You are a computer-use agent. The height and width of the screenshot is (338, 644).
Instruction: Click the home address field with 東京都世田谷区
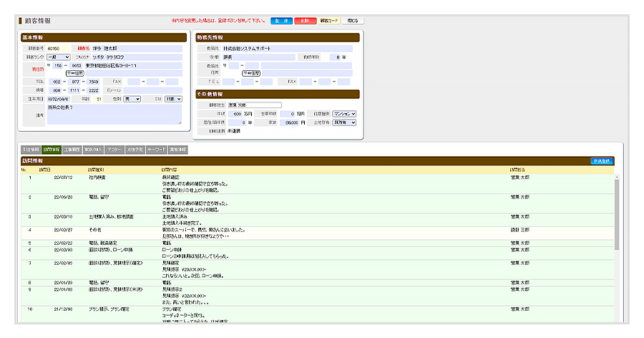point(133,65)
